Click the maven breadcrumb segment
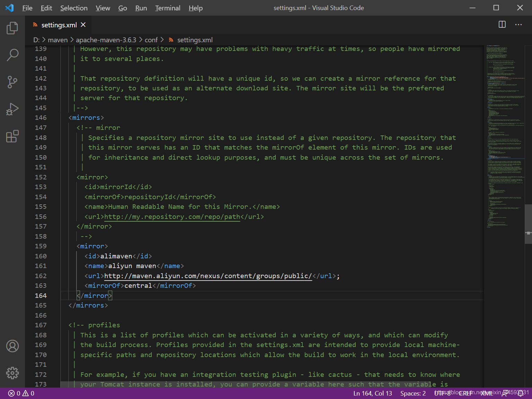 click(57, 40)
